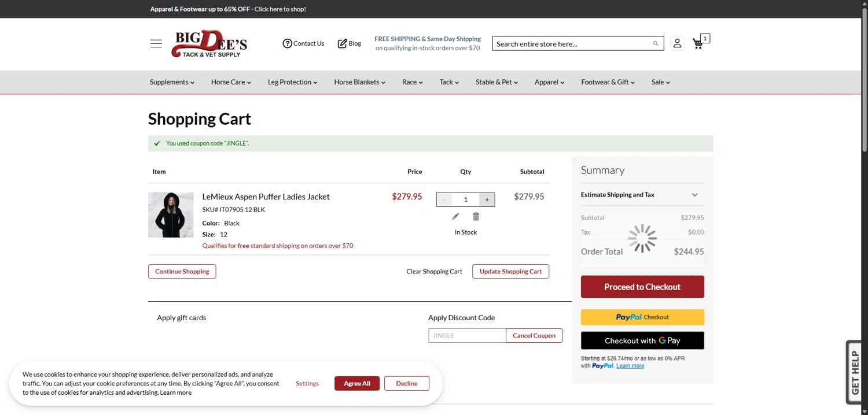Expand Horse Care menu
The image size is (868, 415).
coord(231,82)
